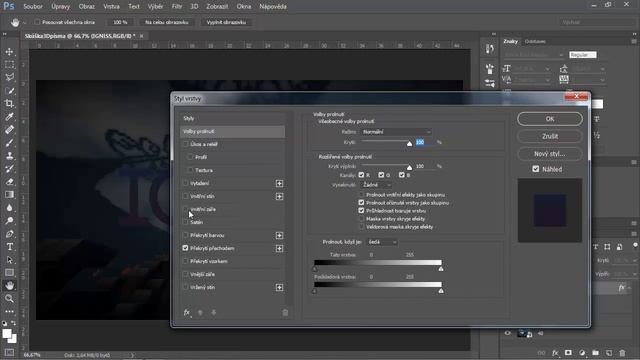Select the Brush tool
The image size is (640, 360).
point(9,143)
